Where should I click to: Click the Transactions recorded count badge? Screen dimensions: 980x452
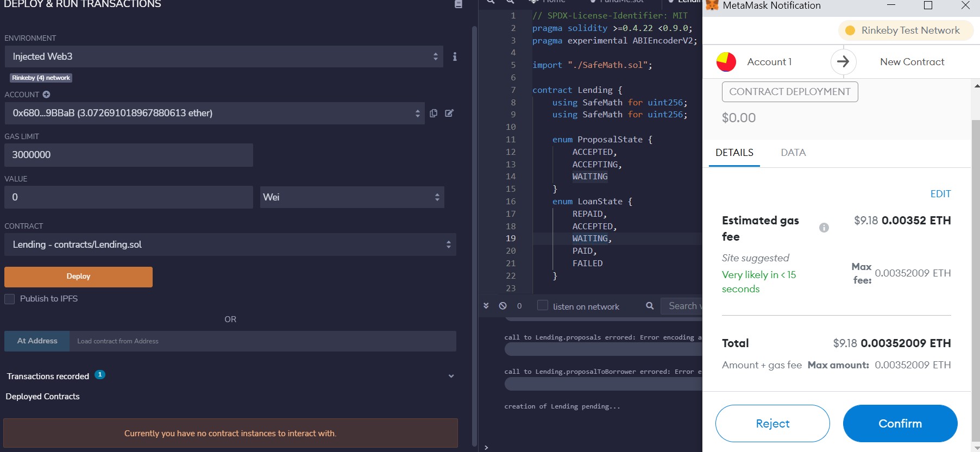point(100,374)
